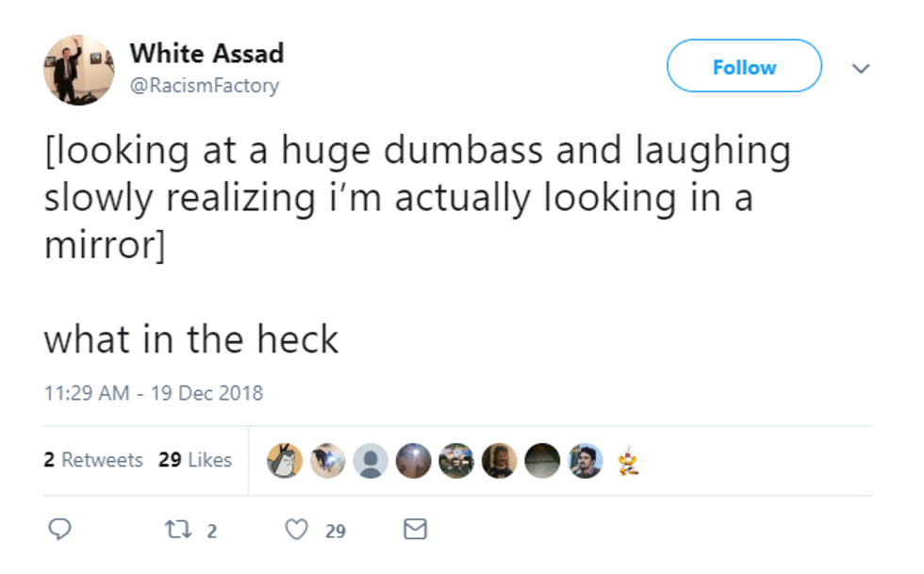Viewport: 924px width, 574px height.
Task: Expand the tweet options chevron menu
Action: [859, 69]
